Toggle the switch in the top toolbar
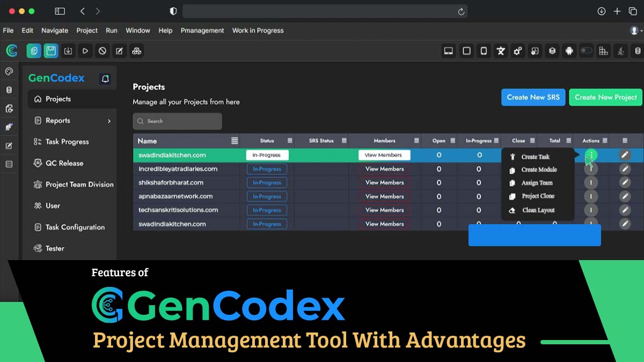Image resolution: width=644 pixels, height=362 pixels. [586, 51]
